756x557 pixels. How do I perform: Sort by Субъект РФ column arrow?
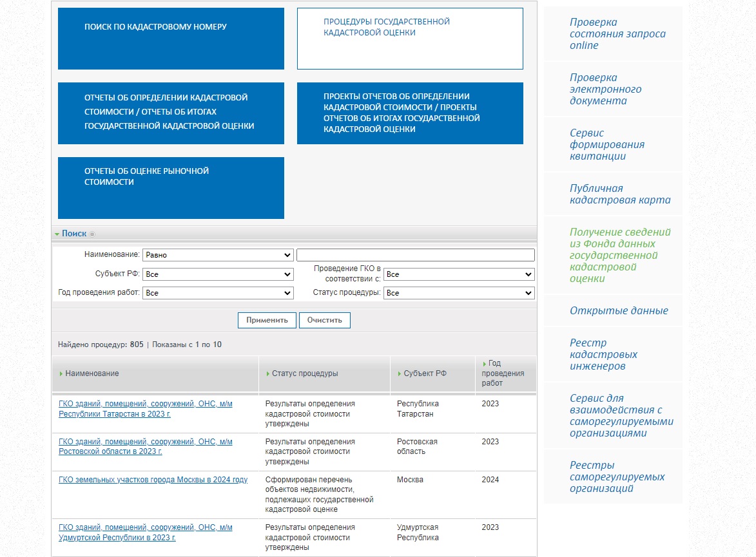coord(400,374)
